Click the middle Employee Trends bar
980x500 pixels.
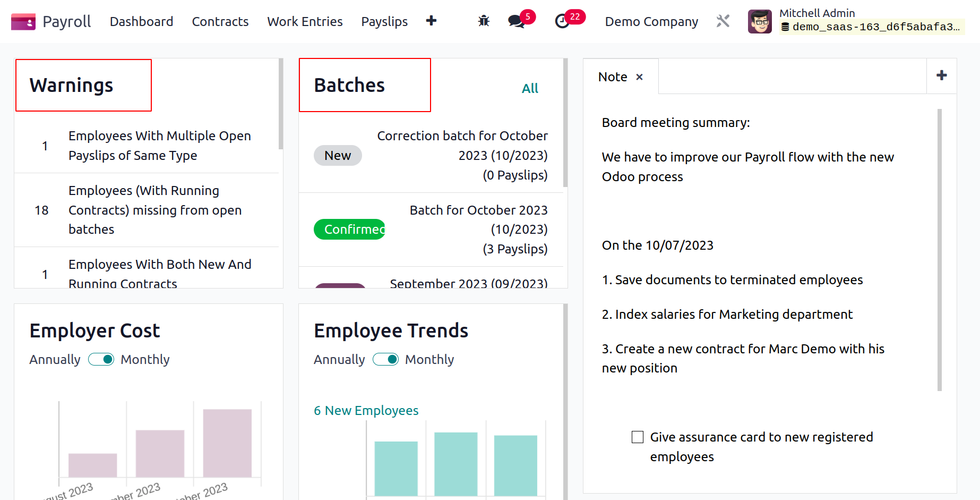[x=456, y=464]
